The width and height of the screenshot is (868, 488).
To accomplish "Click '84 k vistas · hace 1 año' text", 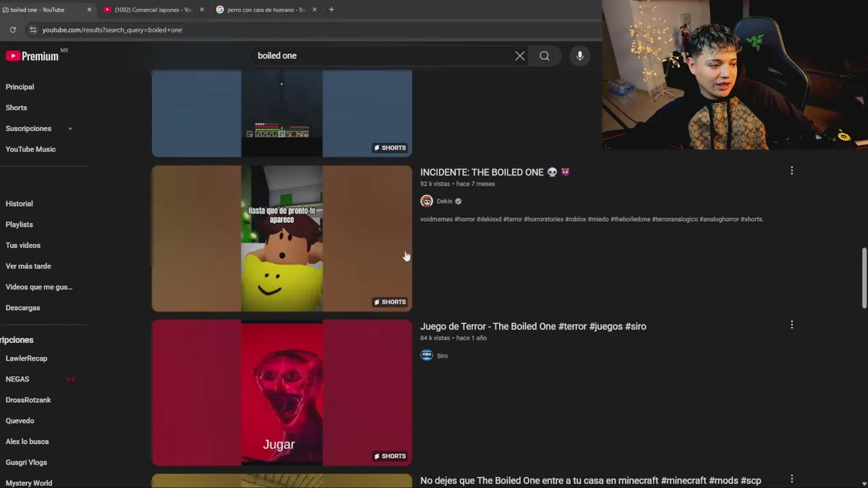I will tap(453, 338).
